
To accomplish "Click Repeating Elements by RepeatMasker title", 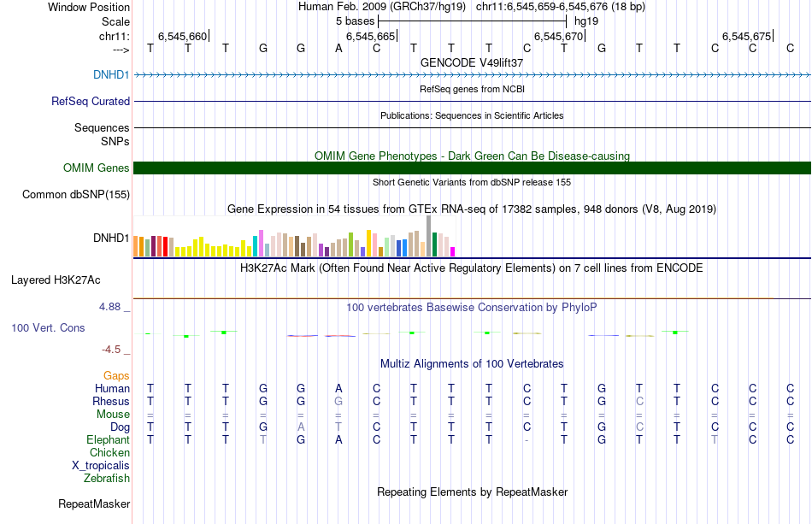I will coord(472,492).
